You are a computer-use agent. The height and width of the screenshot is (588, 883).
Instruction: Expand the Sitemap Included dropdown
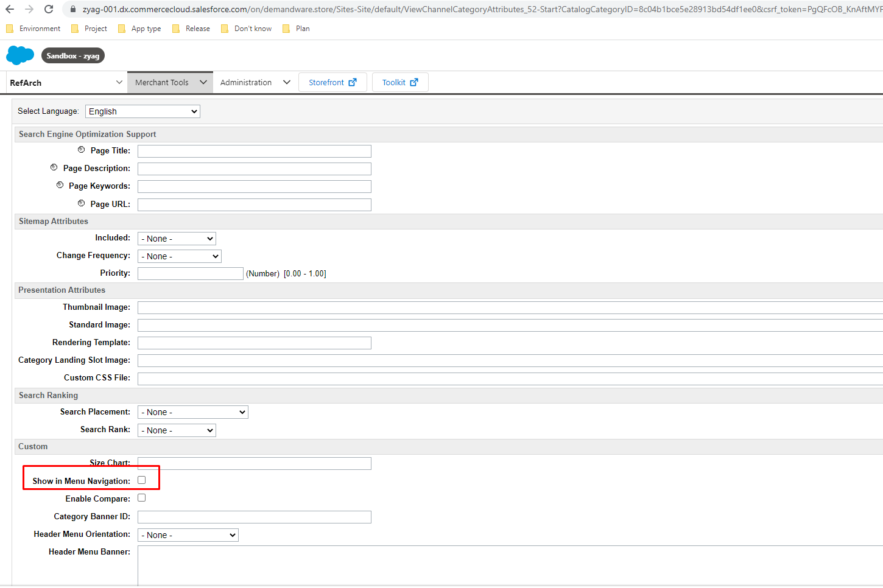pyautogui.click(x=177, y=239)
